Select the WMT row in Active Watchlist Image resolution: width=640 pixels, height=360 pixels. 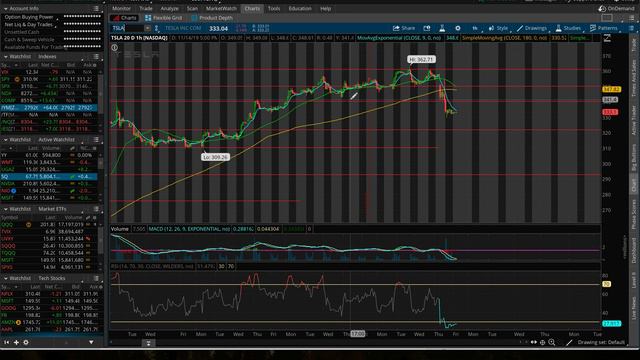coord(49,162)
